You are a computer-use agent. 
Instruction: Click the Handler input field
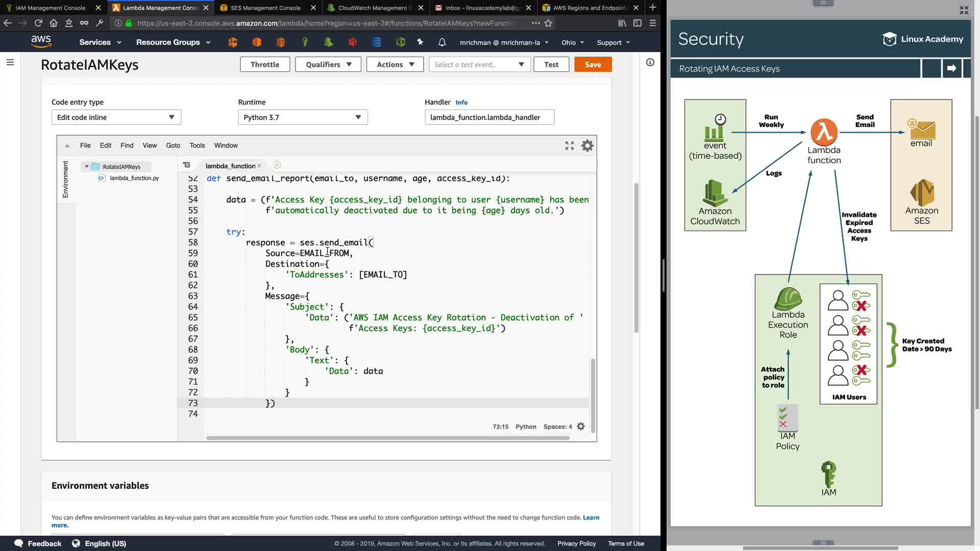[x=489, y=117]
